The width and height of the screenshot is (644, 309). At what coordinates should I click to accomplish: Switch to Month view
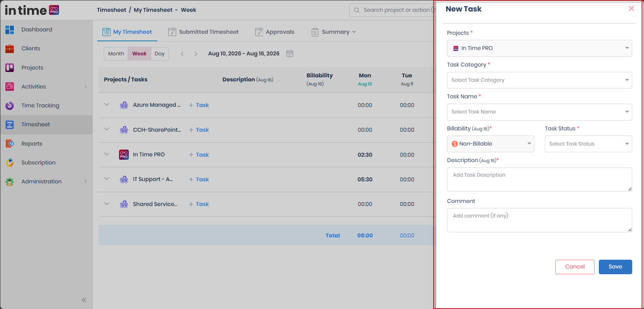click(116, 54)
